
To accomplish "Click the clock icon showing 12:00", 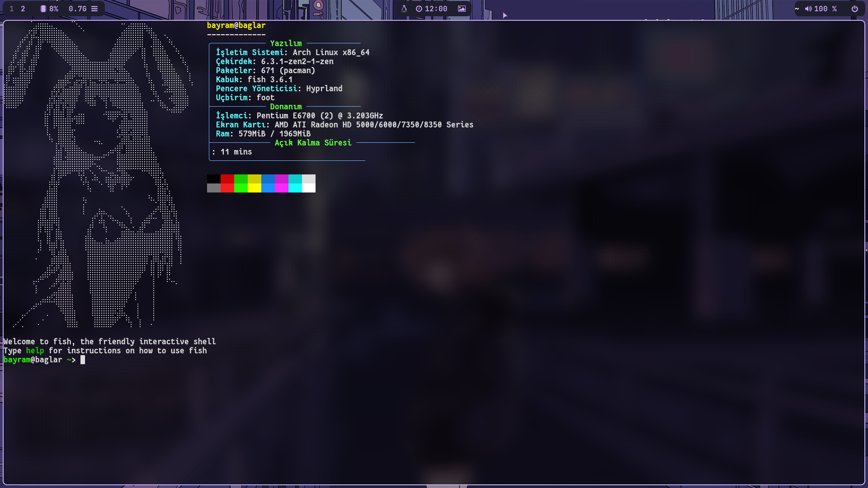I will pyautogui.click(x=419, y=9).
